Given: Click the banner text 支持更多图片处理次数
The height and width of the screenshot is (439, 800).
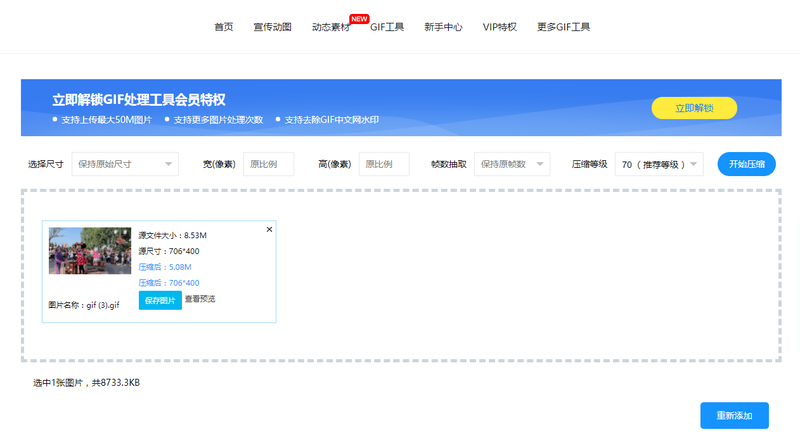Looking at the screenshot, I should point(218,120).
